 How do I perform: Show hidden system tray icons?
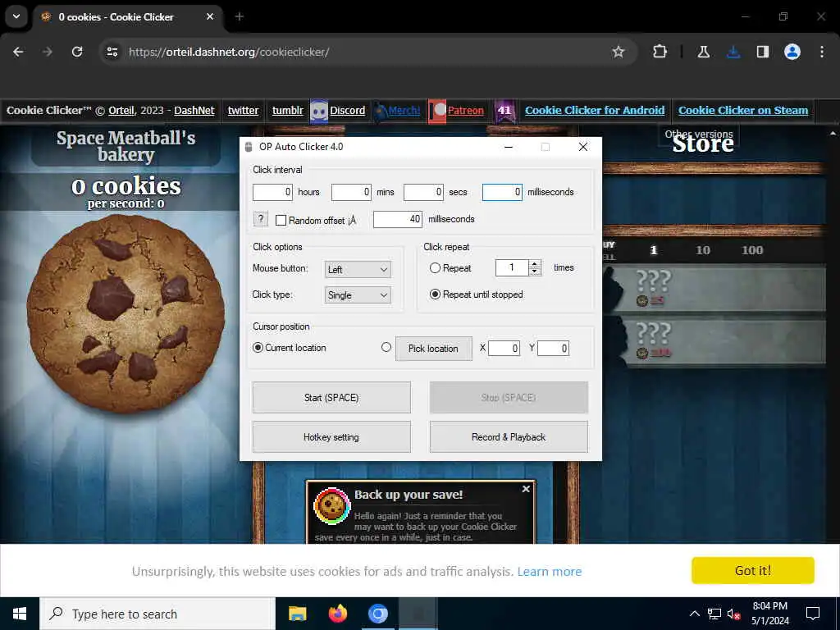click(694, 614)
